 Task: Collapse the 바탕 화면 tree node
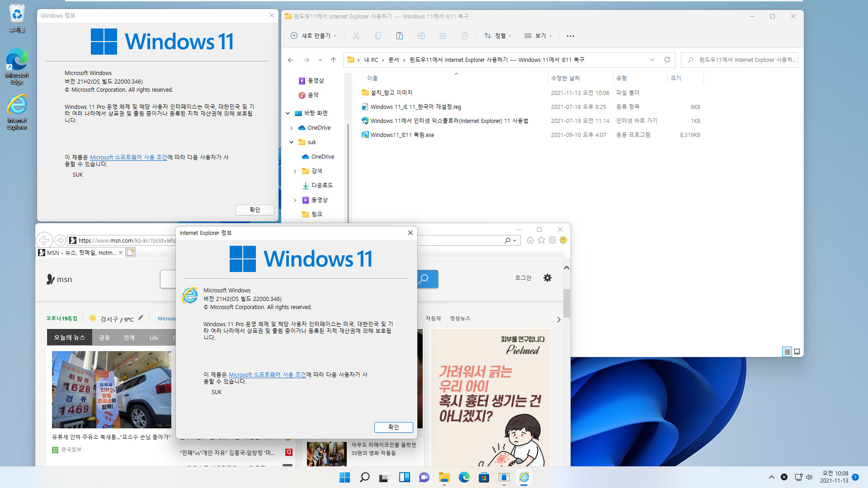point(288,113)
